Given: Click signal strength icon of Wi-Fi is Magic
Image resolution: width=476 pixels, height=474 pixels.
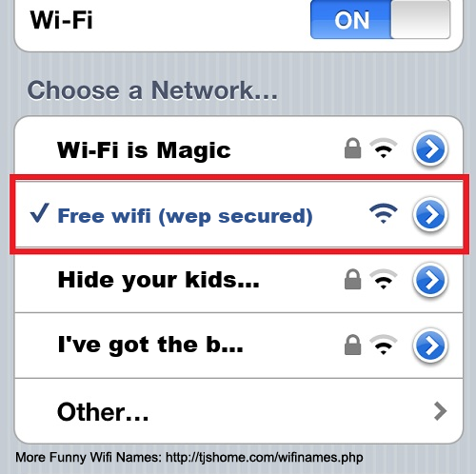Looking at the screenshot, I should (384, 148).
